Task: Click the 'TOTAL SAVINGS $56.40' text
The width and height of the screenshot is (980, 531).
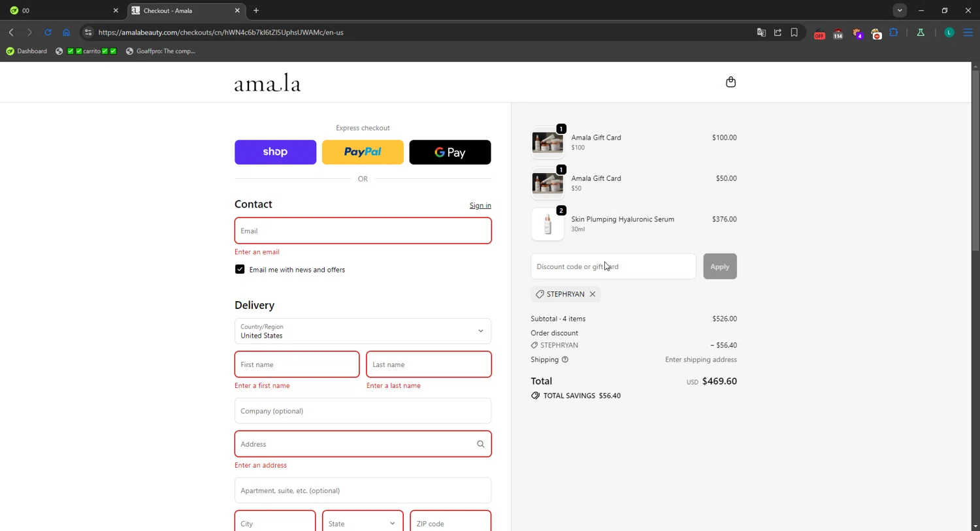Action: (582, 396)
